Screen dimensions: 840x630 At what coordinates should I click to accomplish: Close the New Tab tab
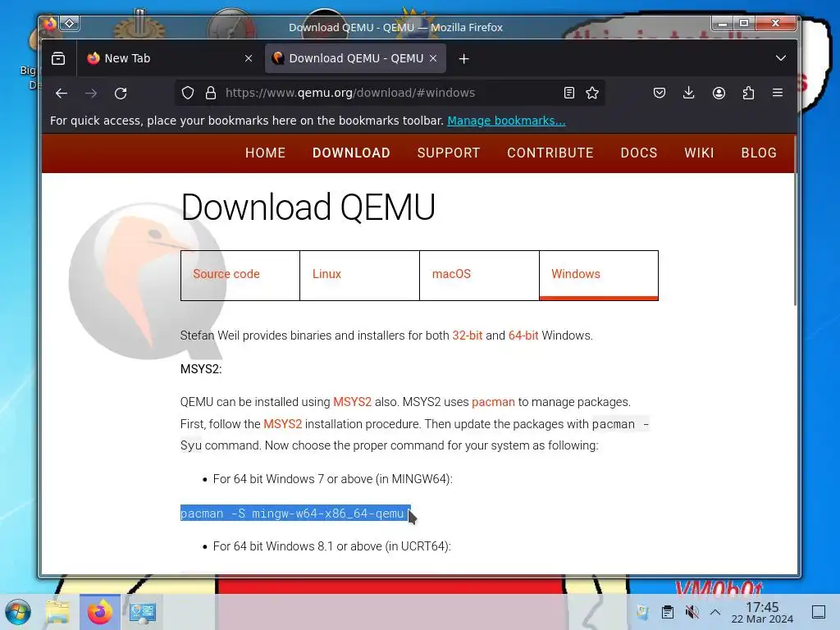pyautogui.click(x=249, y=58)
